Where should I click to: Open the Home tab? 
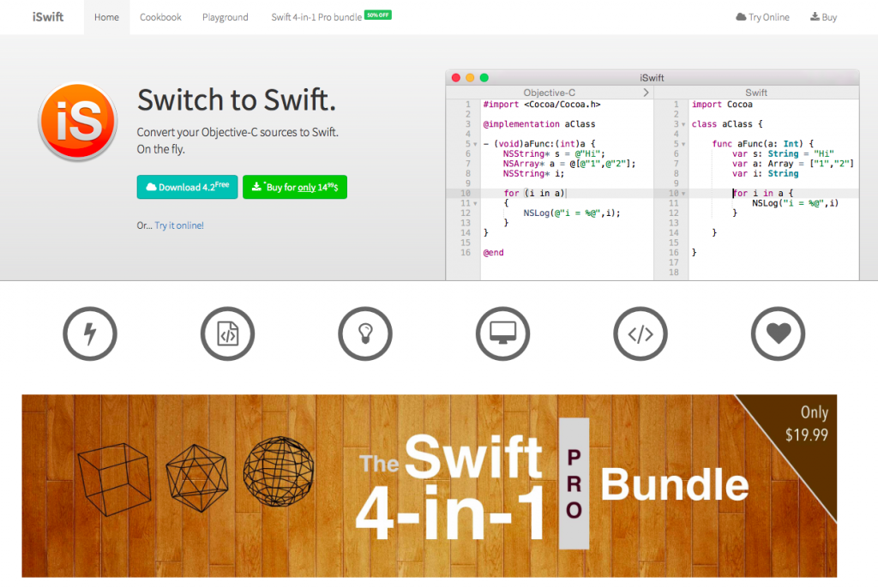(107, 17)
